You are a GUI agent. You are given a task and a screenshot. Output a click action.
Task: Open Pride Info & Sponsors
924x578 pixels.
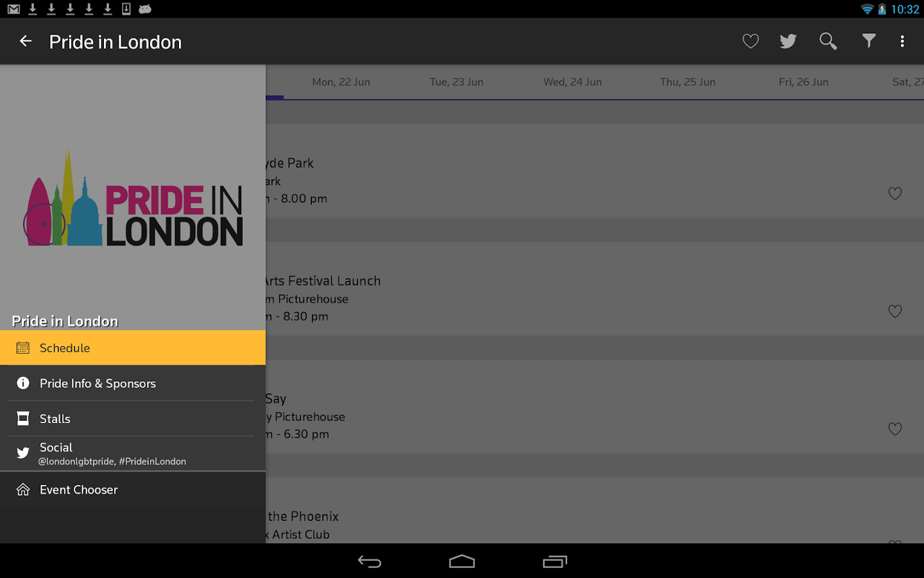[x=133, y=383]
